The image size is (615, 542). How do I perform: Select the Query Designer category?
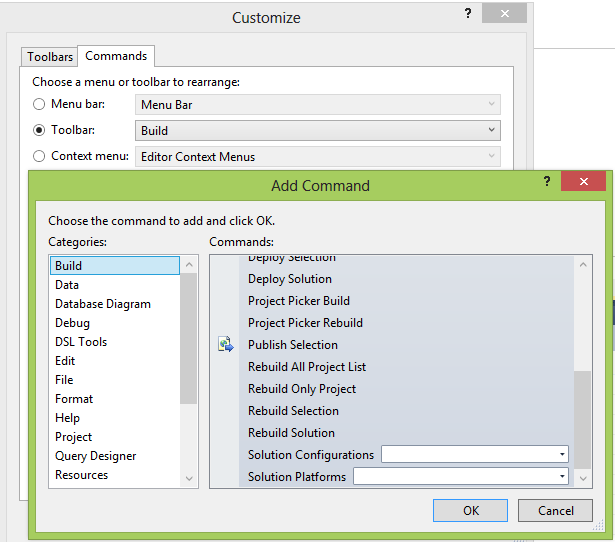click(x=96, y=456)
